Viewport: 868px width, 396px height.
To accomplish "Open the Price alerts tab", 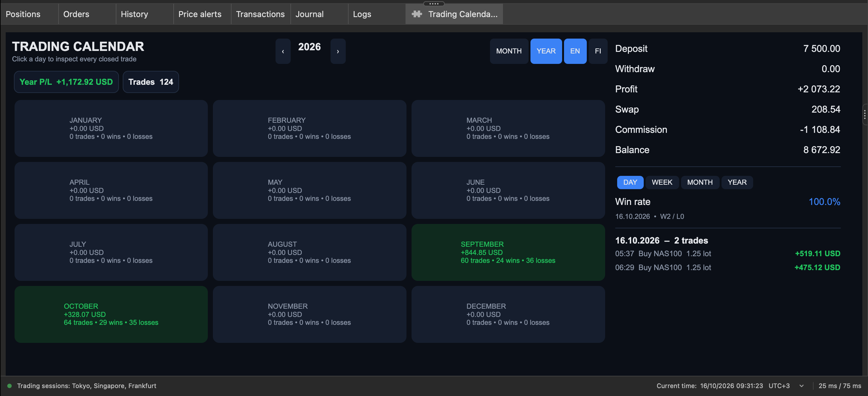I will coord(202,14).
